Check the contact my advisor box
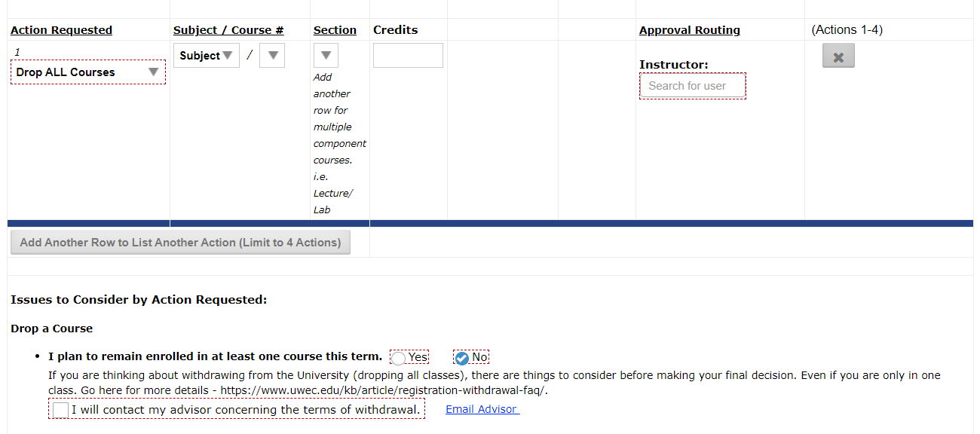 pyautogui.click(x=61, y=410)
